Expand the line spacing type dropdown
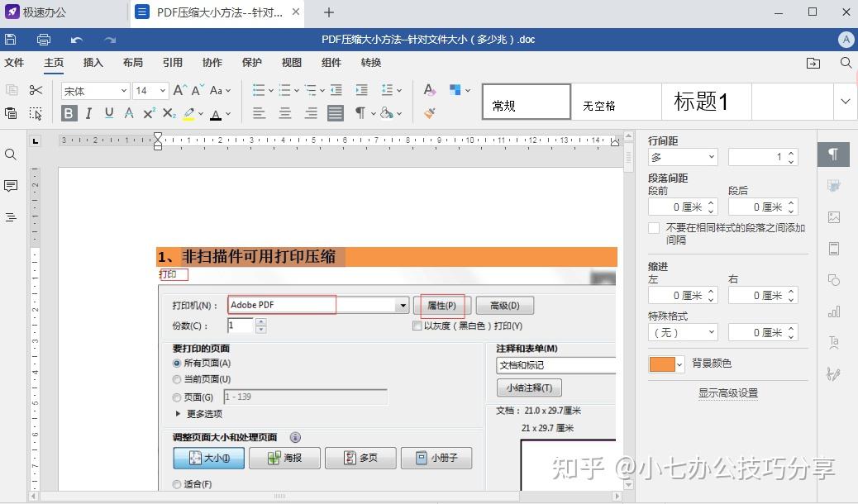The image size is (858, 504). pos(683,157)
